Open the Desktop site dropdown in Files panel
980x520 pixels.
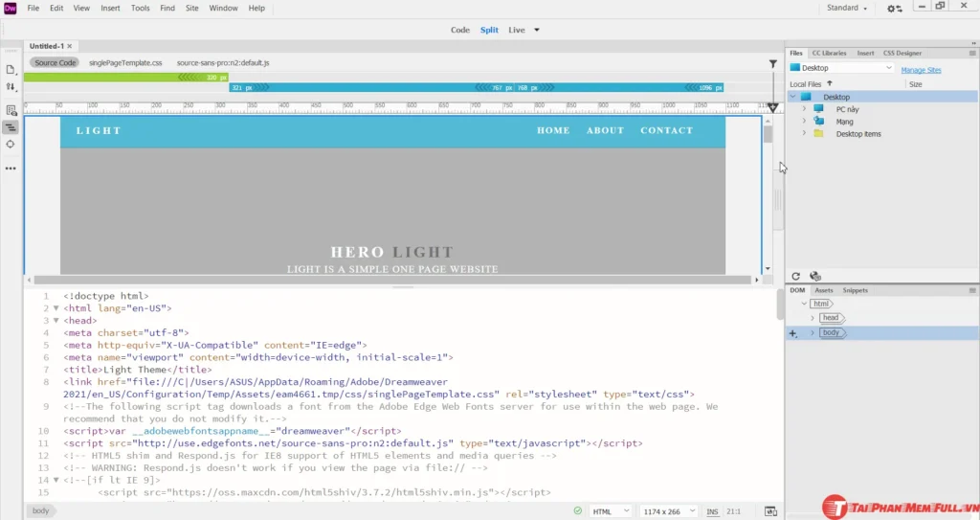click(841, 68)
